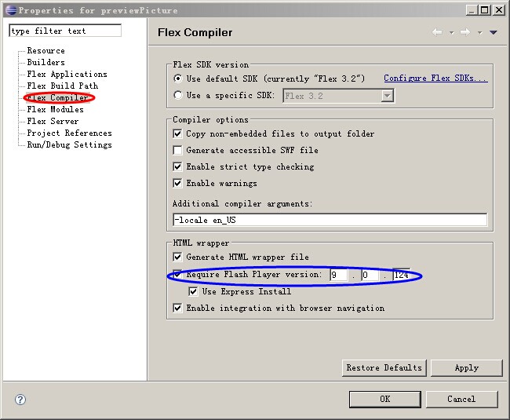Click the forward navigation arrow icon
Image resolution: width=510 pixels, height=420 pixels.
(x=465, y=32)
